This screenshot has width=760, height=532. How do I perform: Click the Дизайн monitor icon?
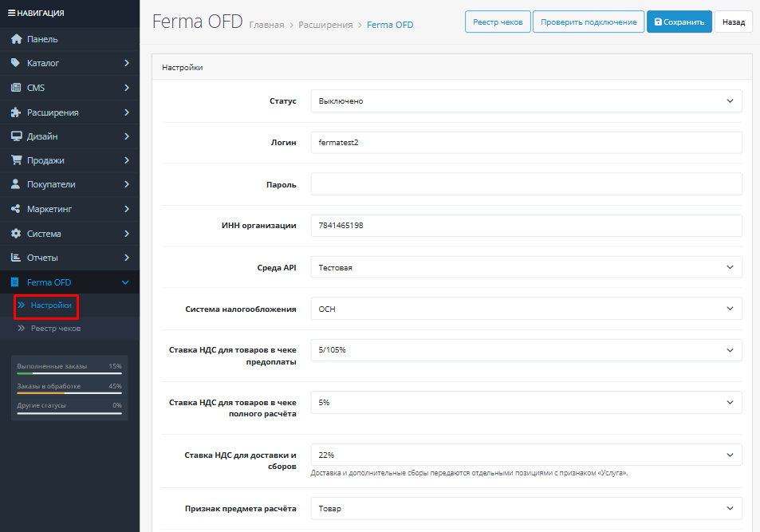[x=16, y=136]
